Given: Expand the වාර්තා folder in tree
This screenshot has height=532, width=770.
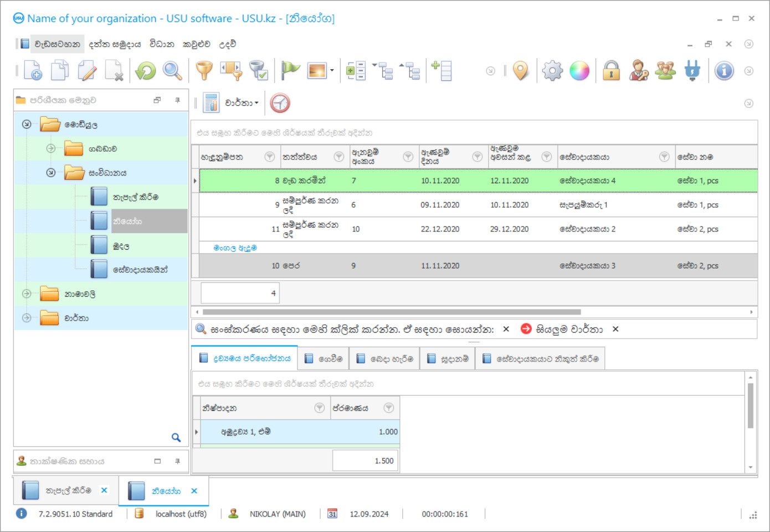Looking at the screenshot, I should (x=27, y=318).
